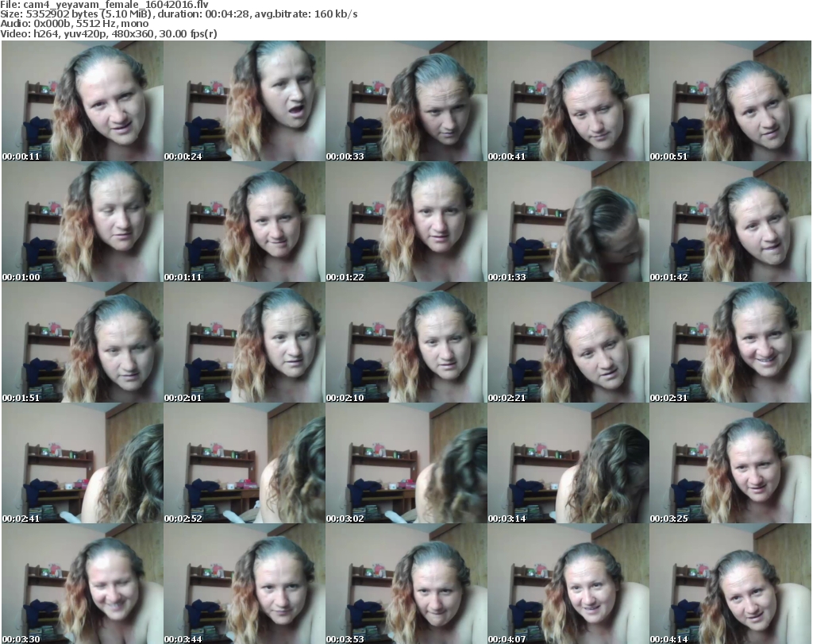Choose the frame at 00:01:33
The image size is (813, 644).
pos(568,222)
